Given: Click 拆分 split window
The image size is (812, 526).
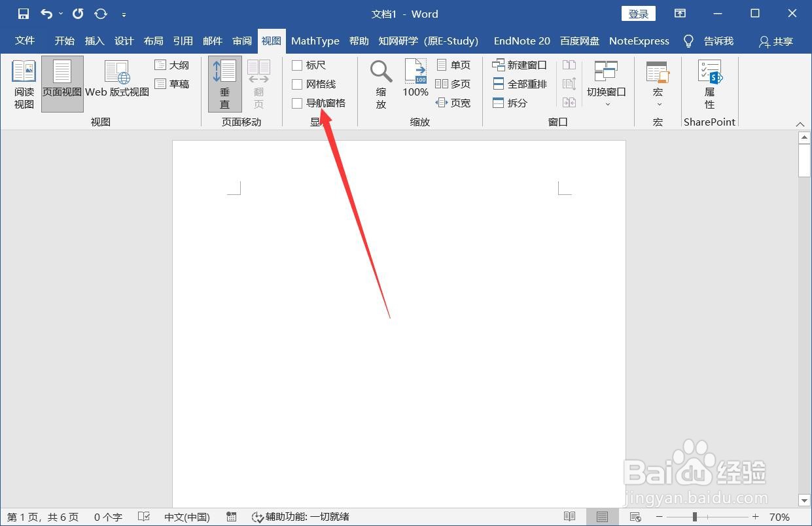Looking at the screenshot, I should pos(510,103).
